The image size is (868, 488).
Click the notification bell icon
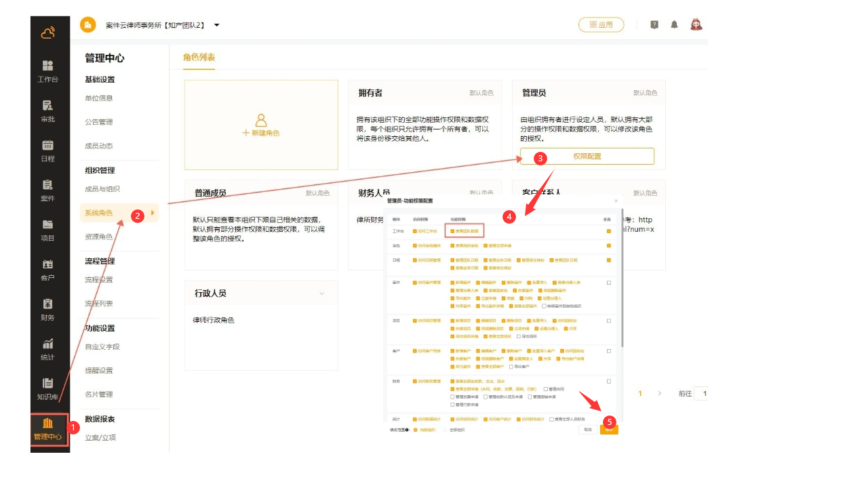674,24
